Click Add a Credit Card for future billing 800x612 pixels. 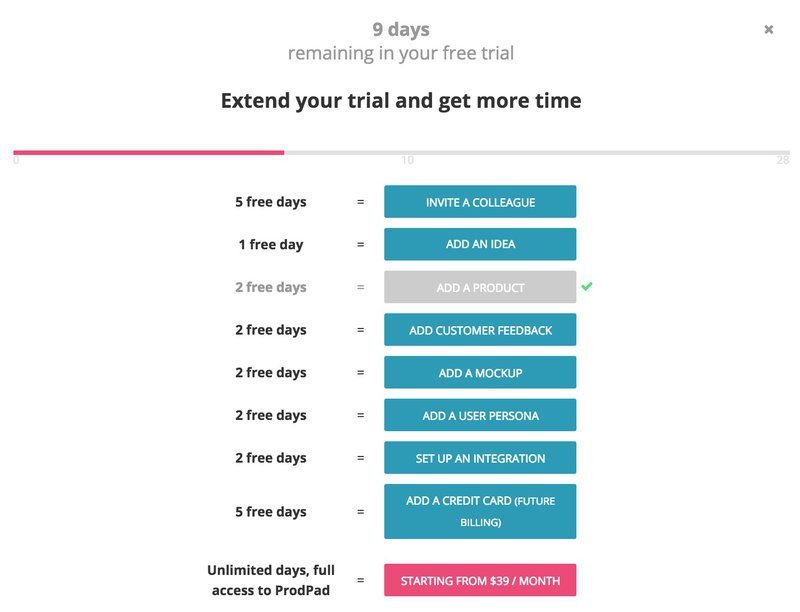coord(480,510)
